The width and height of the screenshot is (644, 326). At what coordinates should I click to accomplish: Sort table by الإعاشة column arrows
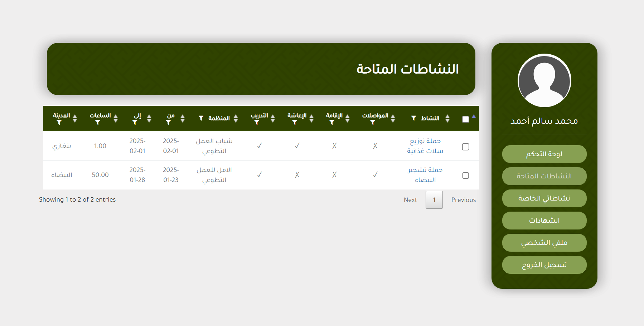coord(311,118)
